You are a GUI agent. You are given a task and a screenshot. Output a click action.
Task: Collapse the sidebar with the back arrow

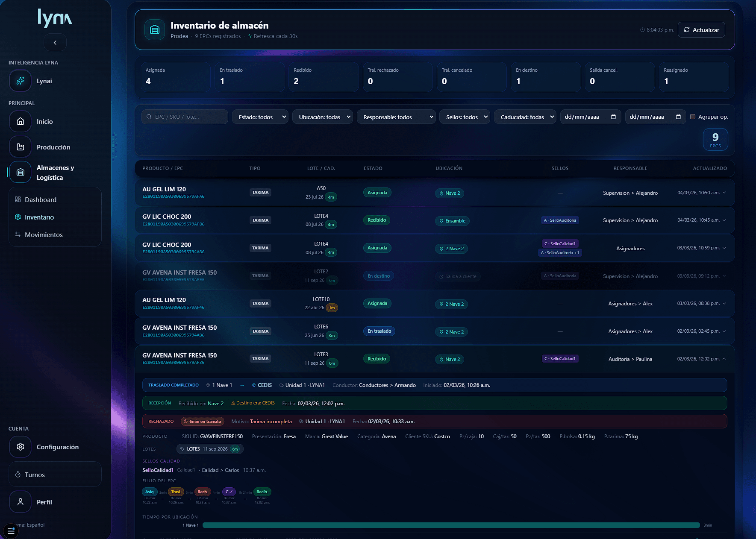(x=55, y=42)
